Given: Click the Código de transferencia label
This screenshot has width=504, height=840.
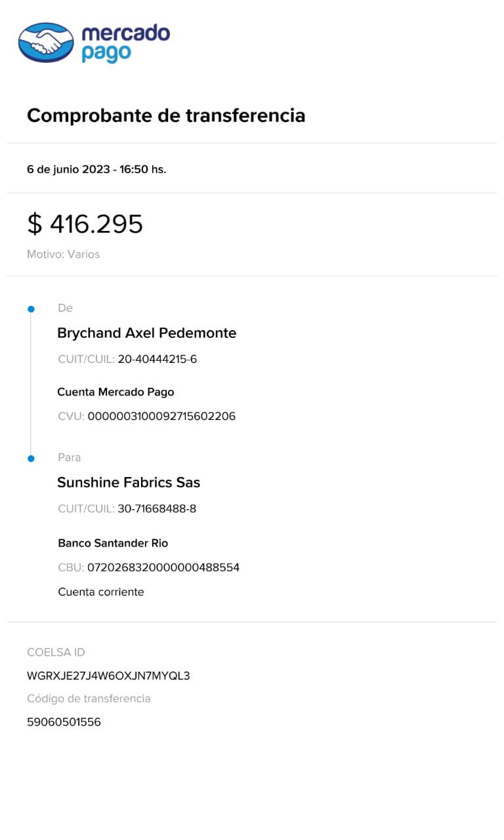Looking at the screenshot, I should (x=89, y=698).
